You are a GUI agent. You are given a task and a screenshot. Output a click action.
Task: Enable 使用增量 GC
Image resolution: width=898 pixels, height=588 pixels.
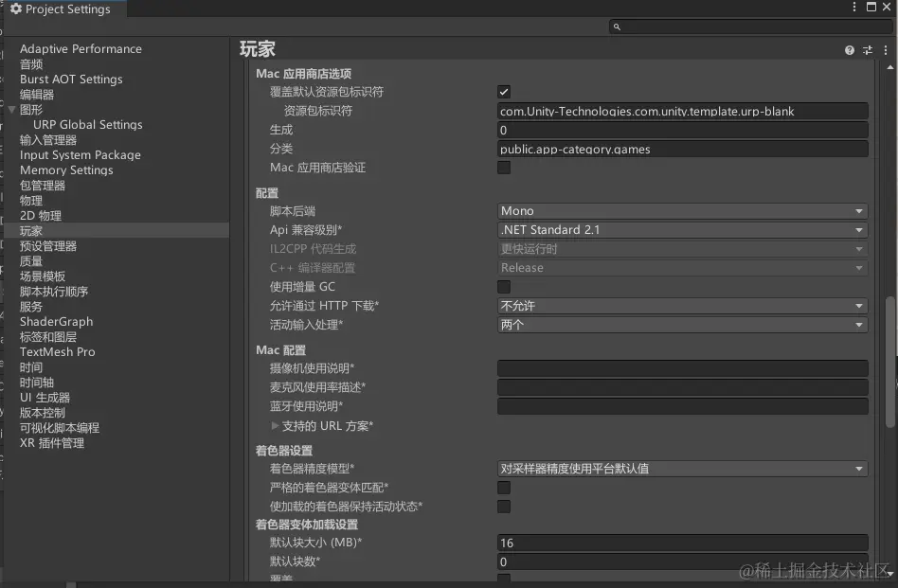coord(504,286)
